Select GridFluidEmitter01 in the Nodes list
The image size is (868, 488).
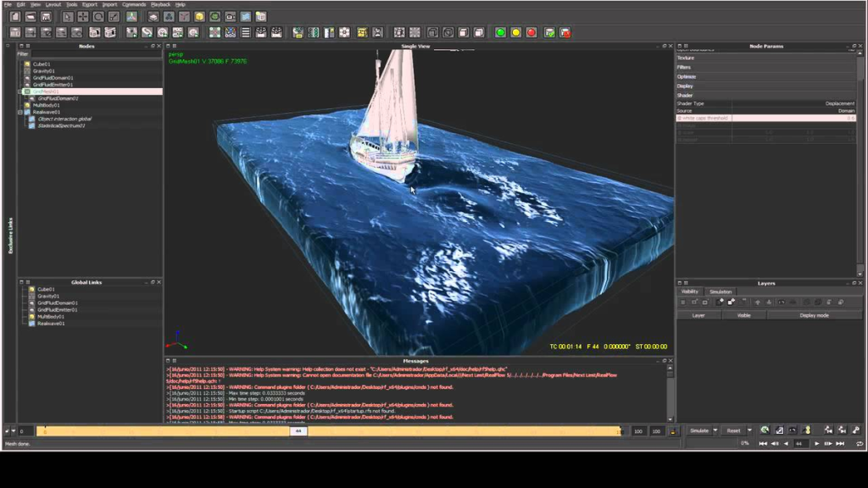tap(53, 85)
